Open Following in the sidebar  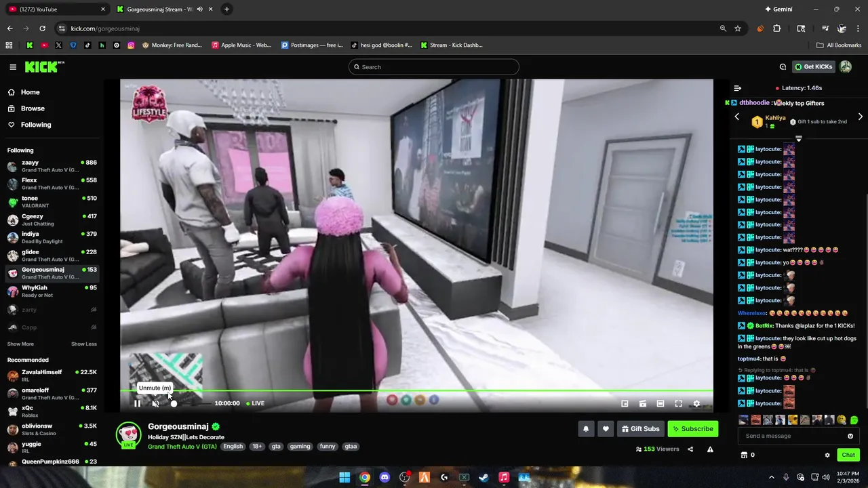point(36,125)
